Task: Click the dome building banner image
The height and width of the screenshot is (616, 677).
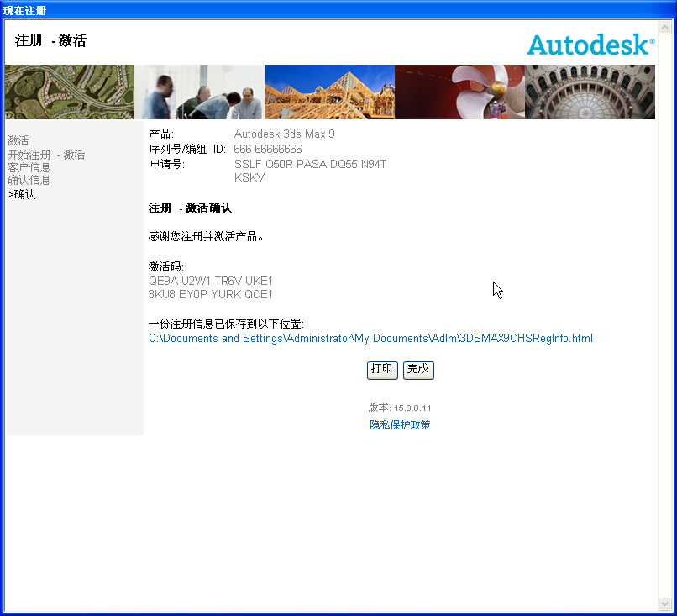Action: click(590, 92)
